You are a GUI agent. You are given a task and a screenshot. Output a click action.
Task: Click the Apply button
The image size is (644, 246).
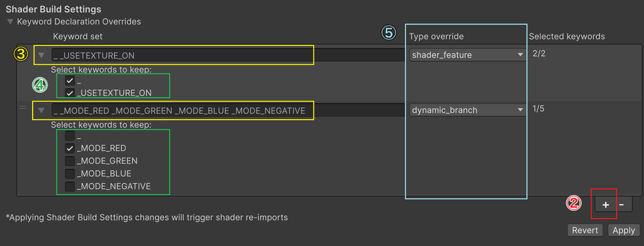[623, 230]
